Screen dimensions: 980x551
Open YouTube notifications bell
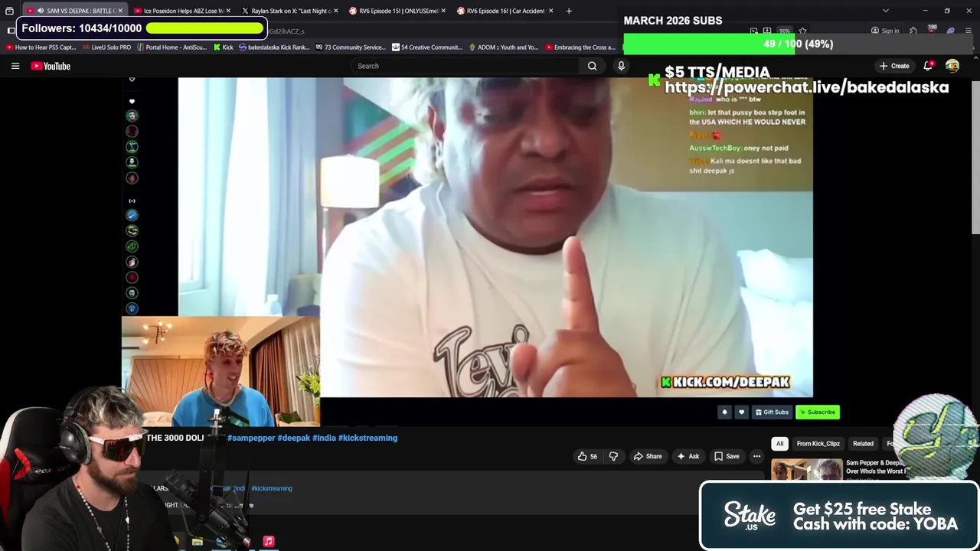(x=928, y=66)
